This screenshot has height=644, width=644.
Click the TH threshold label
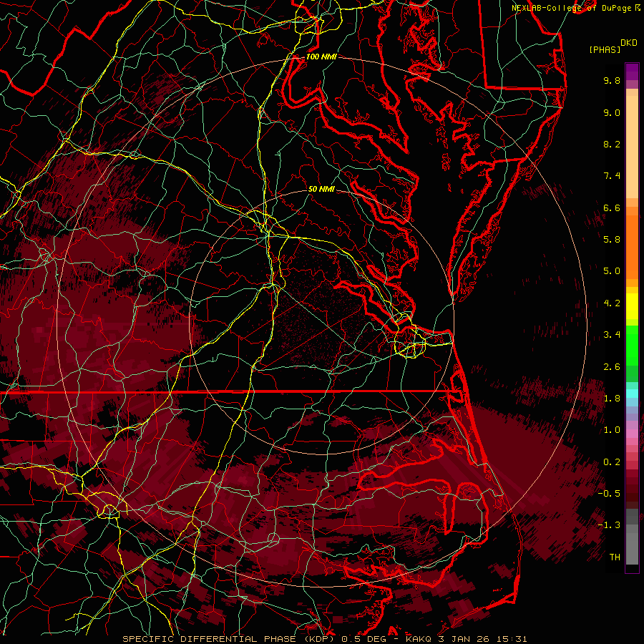pyautogui.click(x=615, y=557)
